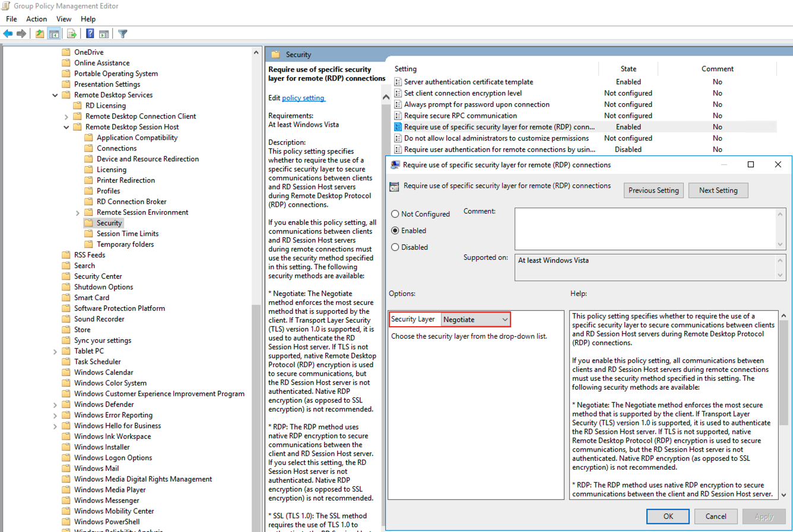Click the policy icon in dialog title bar

(x=395, y=165)
